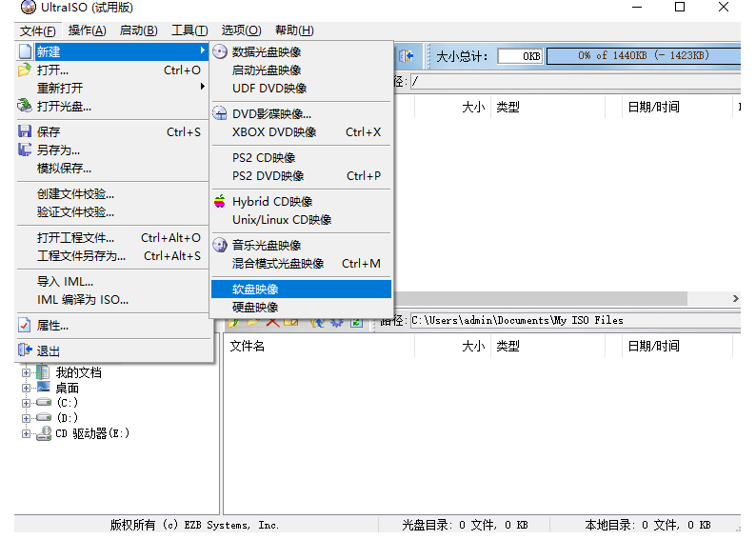Click the 新建 blank page icon
The image size is (756, 540).
pyautogui.click(x=26, y=51)
